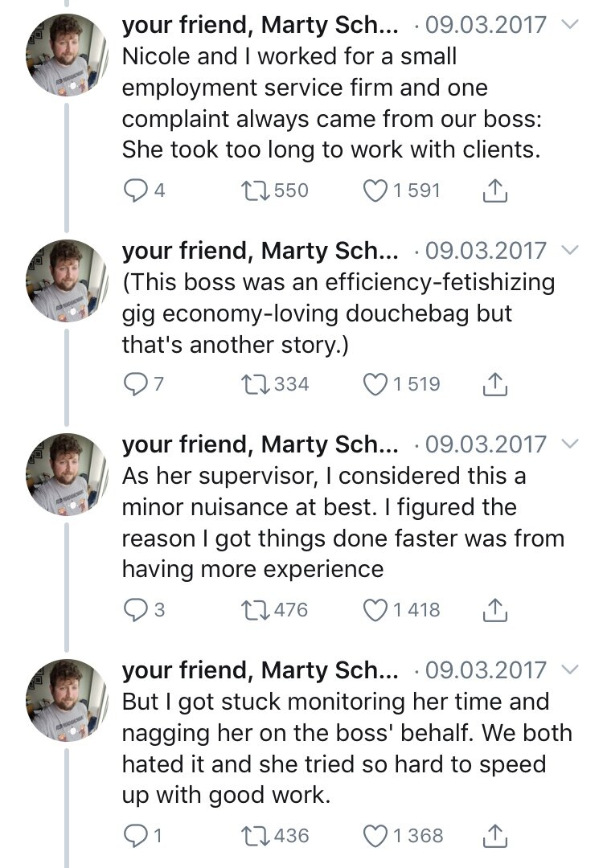603x868 pixels.
Task: Like the tweet with 1 519 likes
Action: [x=375, y=384]
